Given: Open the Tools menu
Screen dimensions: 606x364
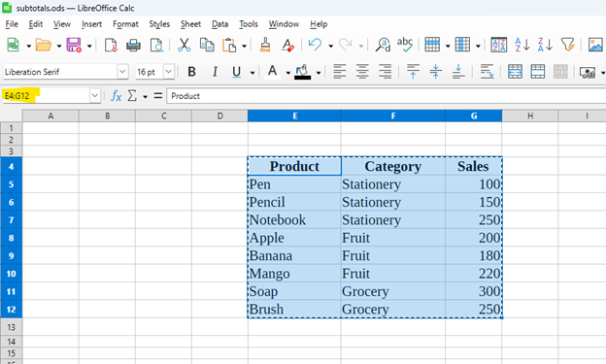Looking at the screenshot, I should (x=248, y=24).
